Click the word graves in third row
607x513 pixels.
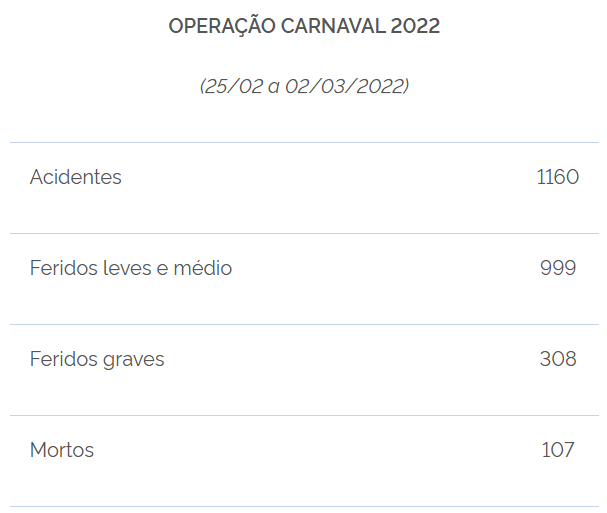coord(134,360)
